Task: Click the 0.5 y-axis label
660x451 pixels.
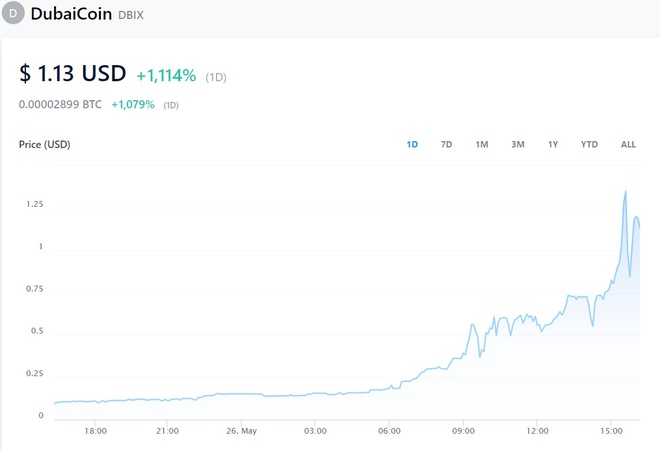Action: 37,331
